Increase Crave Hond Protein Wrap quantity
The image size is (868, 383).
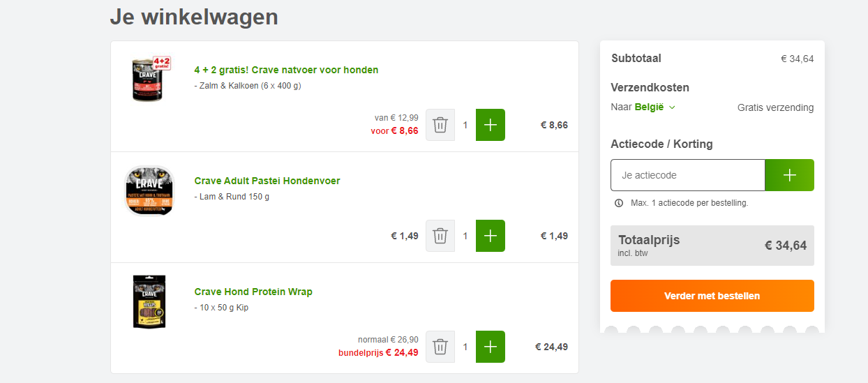(491, 347)
